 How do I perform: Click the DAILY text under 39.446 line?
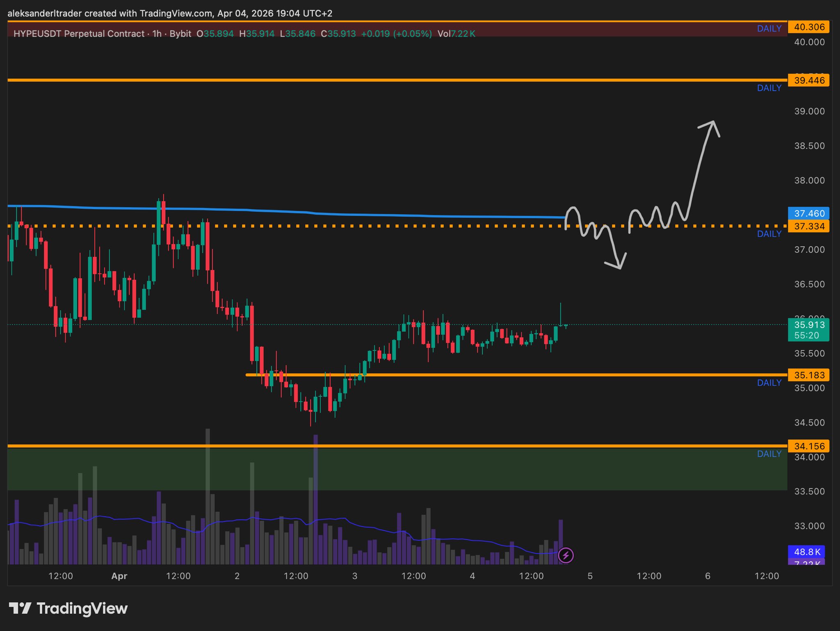click(x=769, y=88)
